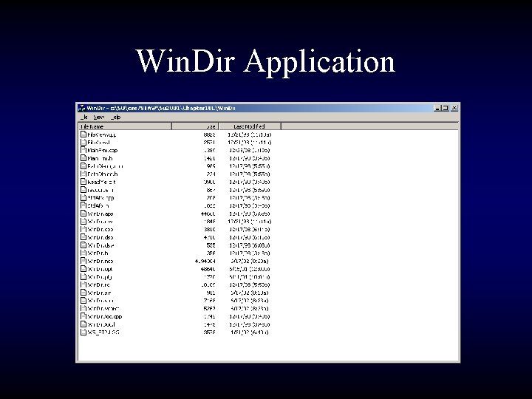The image size is (532, 399).
Task: Click the file icon beside WinDir.dsw
Action: pos(83,245)
